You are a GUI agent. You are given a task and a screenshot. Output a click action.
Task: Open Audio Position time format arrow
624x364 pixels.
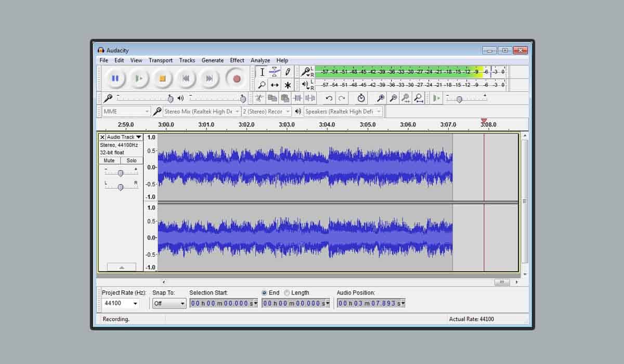tap(402, 303)
